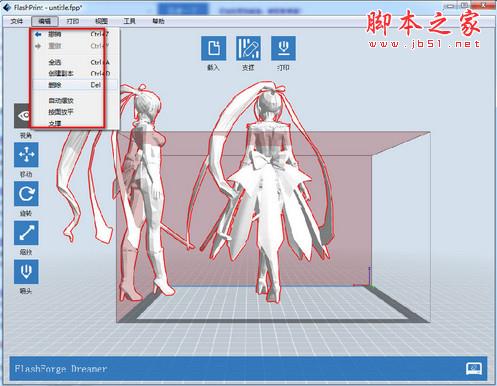Image resolution: width=497 pixels, height=386 pixels.
Task: Select the Move (移动) tool
Action: click(26, 155)
